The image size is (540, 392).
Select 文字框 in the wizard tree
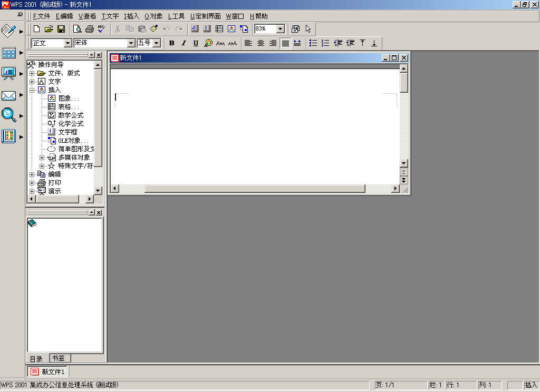(x=68, y=132)
